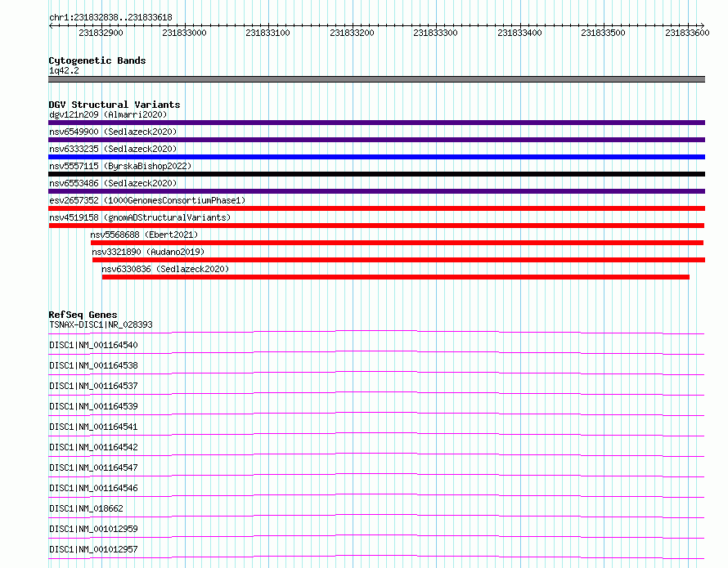Click ruler position 231832900
This screenshot has height=568, width=728.
coord(101,33)
